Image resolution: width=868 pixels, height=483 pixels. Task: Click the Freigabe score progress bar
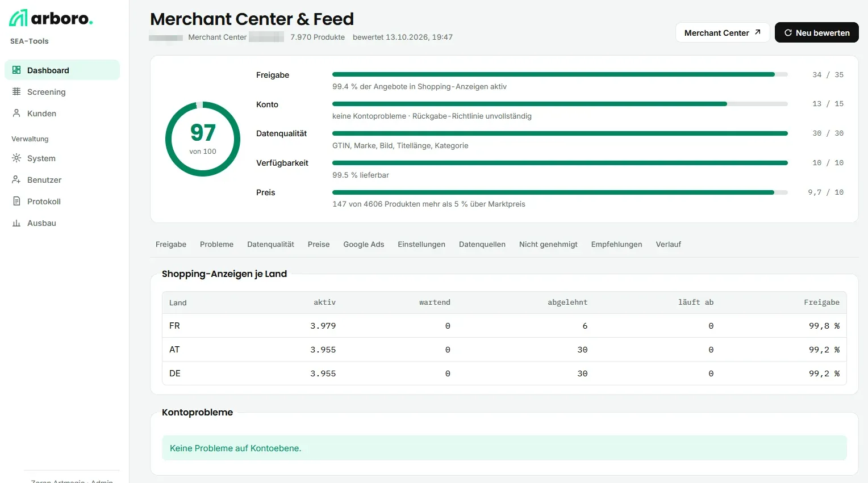[560, 74]
